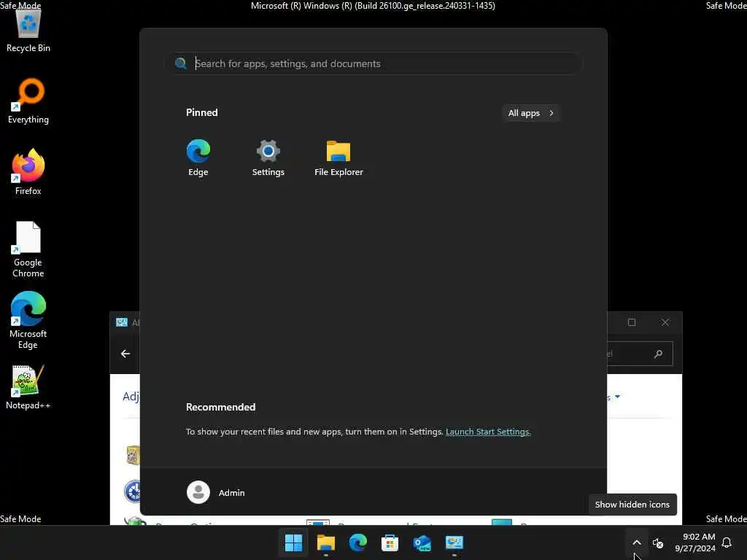Viewport: 747px width, 560px height.
Task: Click the search magnifier icon in Start
Action: point(181,63)
